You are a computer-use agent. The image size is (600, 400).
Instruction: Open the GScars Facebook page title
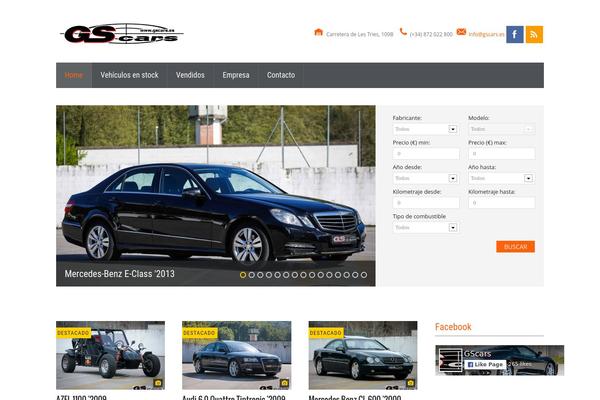click(x=477, y=354)
